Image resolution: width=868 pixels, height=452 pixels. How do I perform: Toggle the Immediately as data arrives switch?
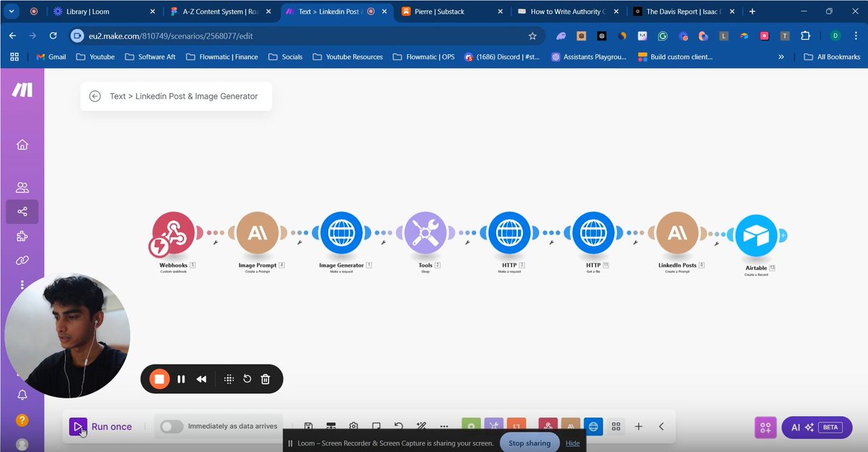[171, 427]
